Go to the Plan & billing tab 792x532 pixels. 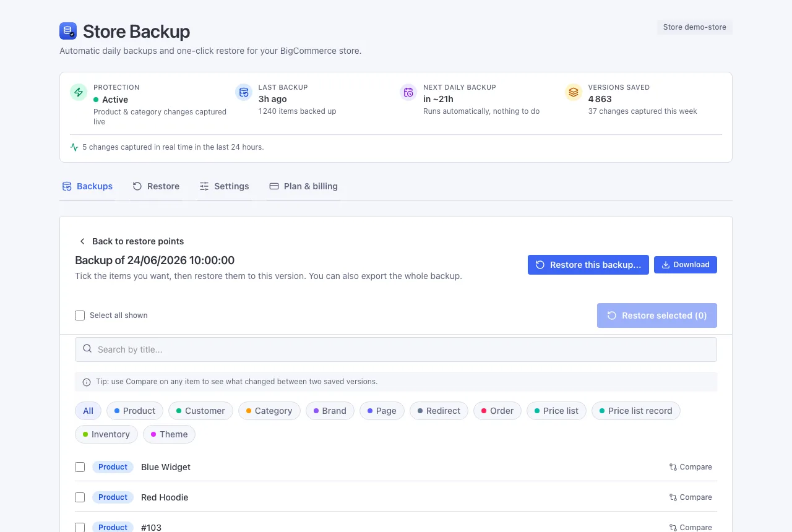click(303, 186)
